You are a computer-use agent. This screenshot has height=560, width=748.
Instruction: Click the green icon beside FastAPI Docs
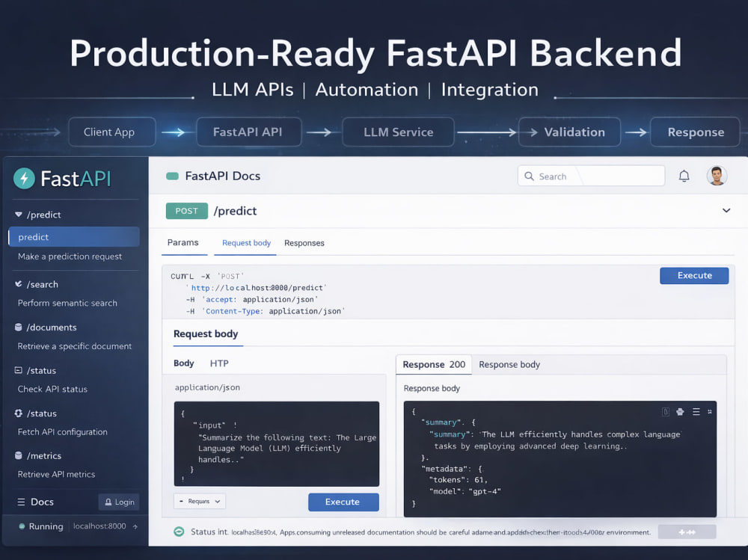click(x=172, y=176)
